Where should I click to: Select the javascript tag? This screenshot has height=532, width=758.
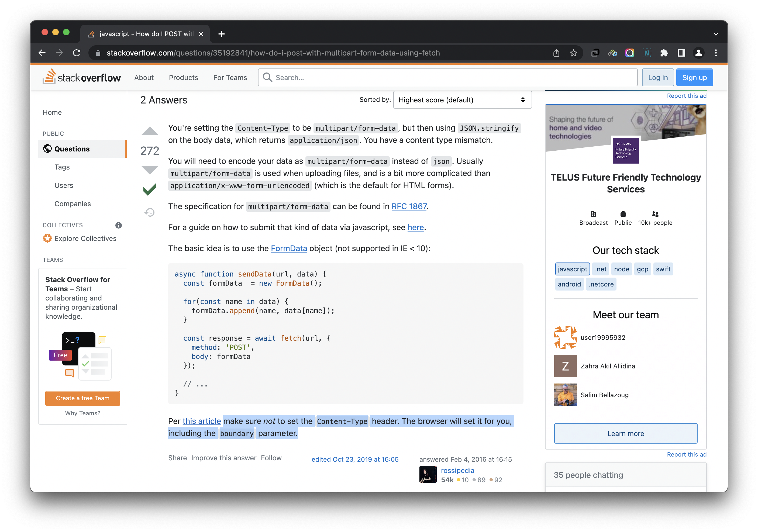pyautogui.click(x=572, y=269)
